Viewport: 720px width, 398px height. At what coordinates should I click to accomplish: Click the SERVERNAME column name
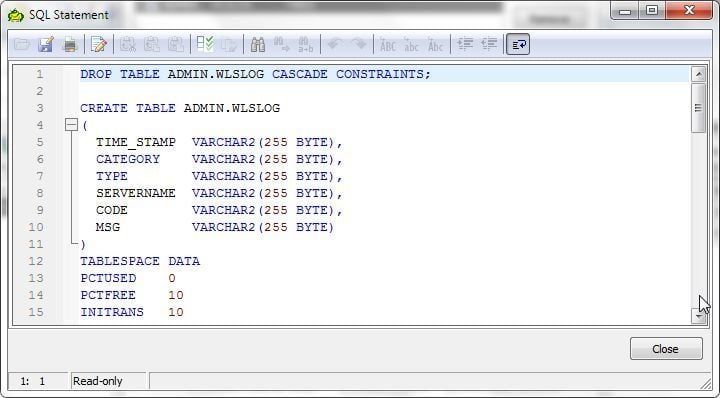click(136, 193)
